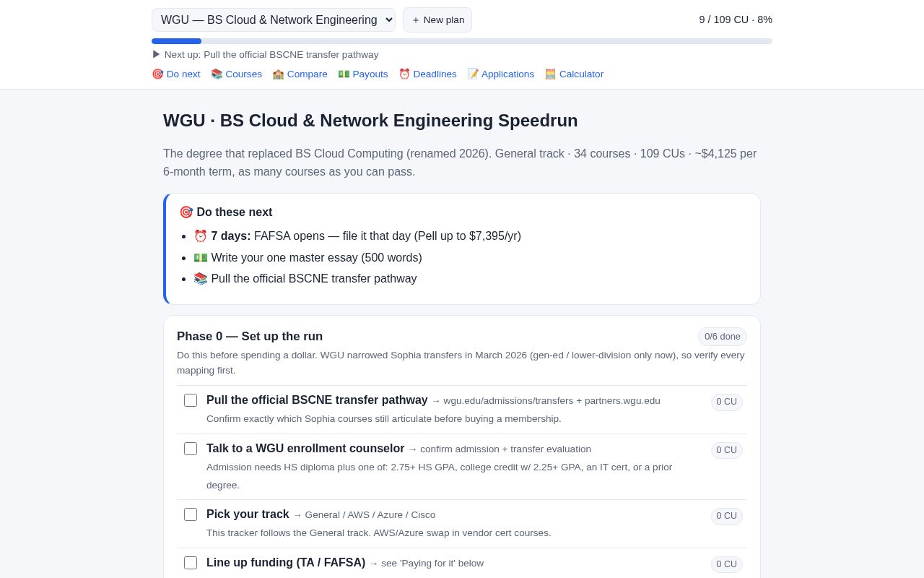The height and width of the screenshot is (578, 924).
Task: Jump to the Courses section
Action: (236, 74)
